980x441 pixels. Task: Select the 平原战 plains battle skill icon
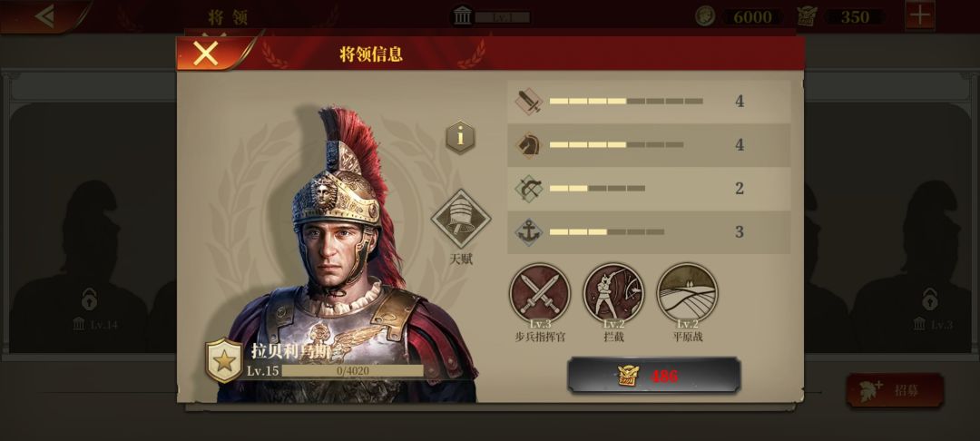click(x=688, y=294)
